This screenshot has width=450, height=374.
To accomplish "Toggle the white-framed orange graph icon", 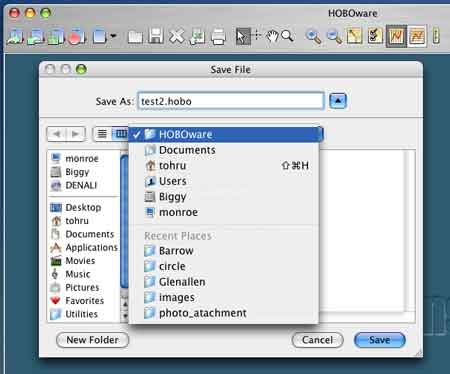I will [x=417, y=36].
